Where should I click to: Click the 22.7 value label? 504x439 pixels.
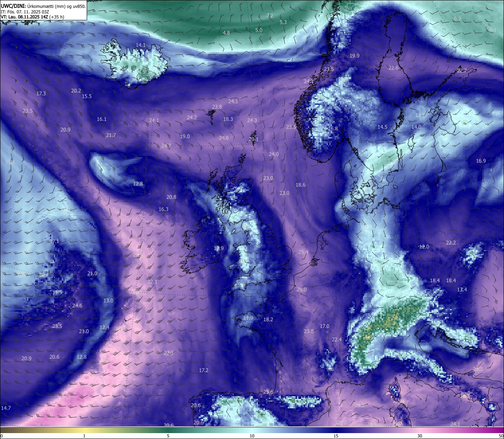pos(462,71)
